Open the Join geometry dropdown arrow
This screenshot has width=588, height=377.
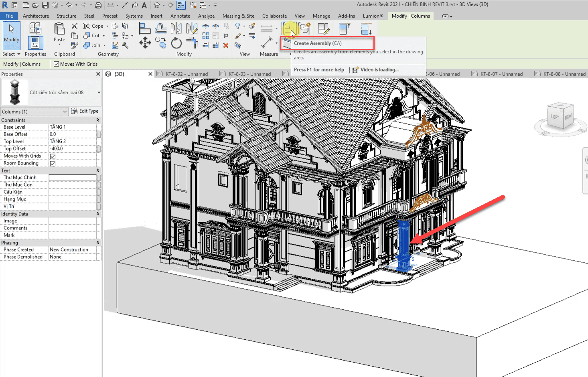click(x=104, y=45)
